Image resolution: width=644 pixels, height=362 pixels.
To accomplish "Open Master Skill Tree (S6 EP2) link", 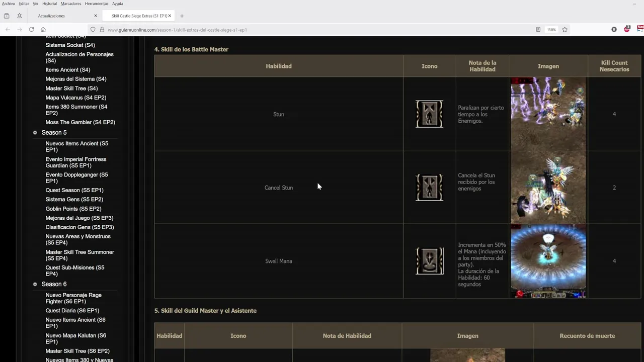I will click(x=77, y=351).
